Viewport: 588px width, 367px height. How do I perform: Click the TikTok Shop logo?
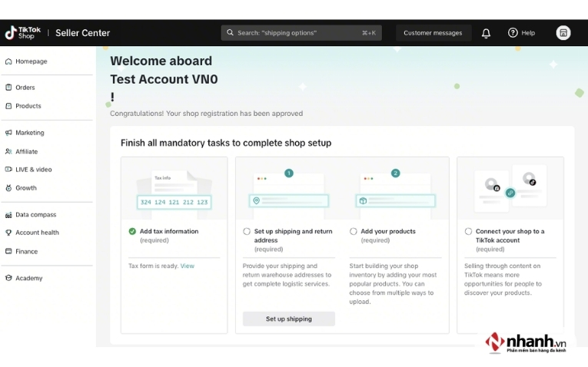(x=22, y=33)
